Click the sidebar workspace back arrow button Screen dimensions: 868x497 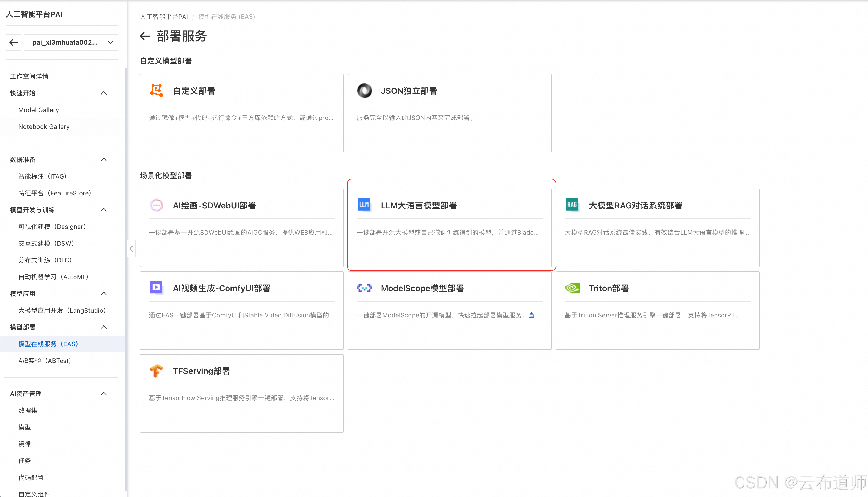tap(14, 42)
